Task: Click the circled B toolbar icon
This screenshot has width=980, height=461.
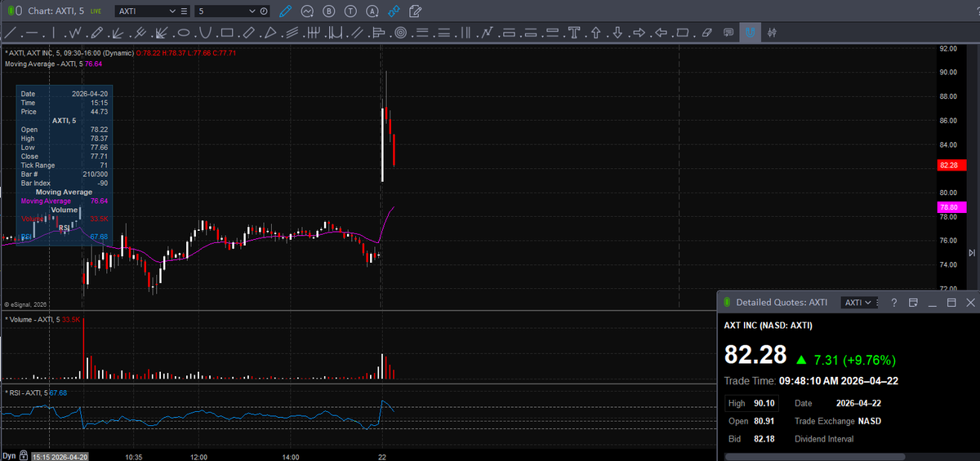Action: point(329,11)
